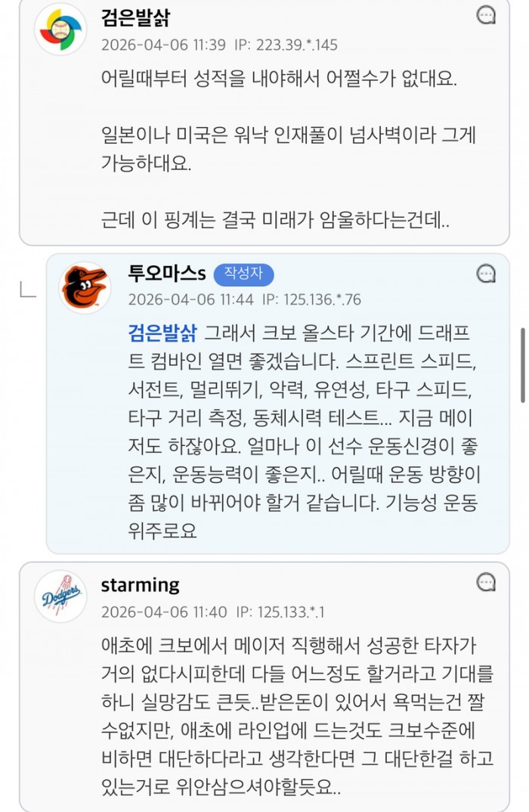Image resolution: width=529 pixels, height=812 pixels.
Task: Tap the IP 125.136.*.76 label
Action: pyautogui.click(x=311, y=299)
